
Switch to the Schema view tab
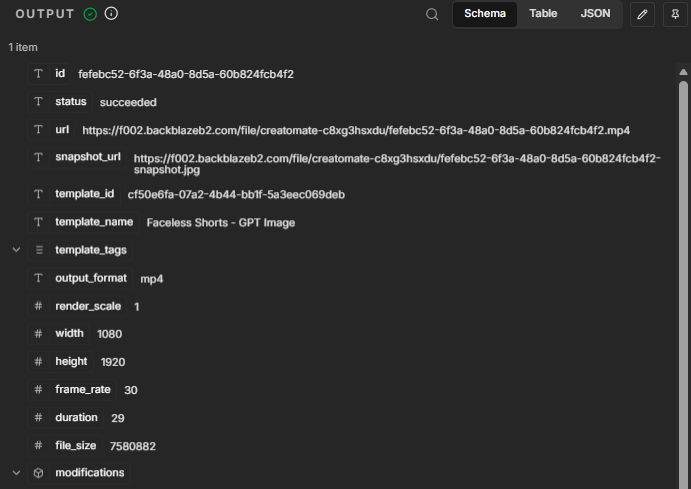point(485,14)
